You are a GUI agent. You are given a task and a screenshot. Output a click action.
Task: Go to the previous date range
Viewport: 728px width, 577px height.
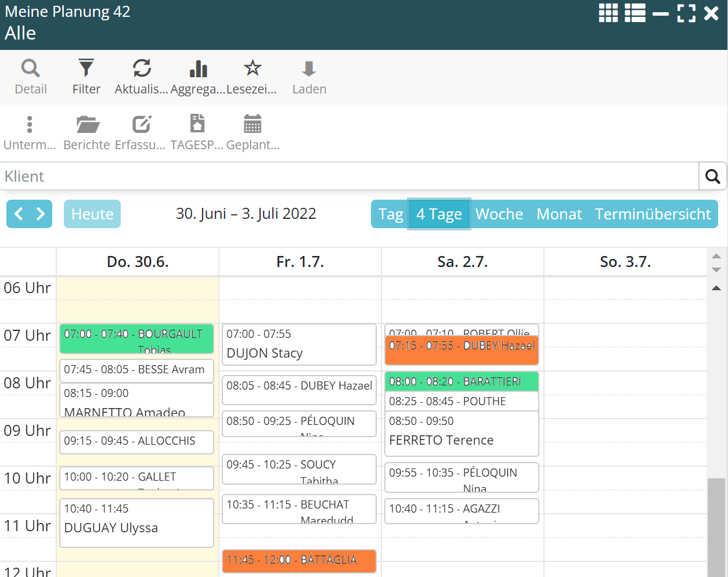pyautogui.click(x=19, y=214)
